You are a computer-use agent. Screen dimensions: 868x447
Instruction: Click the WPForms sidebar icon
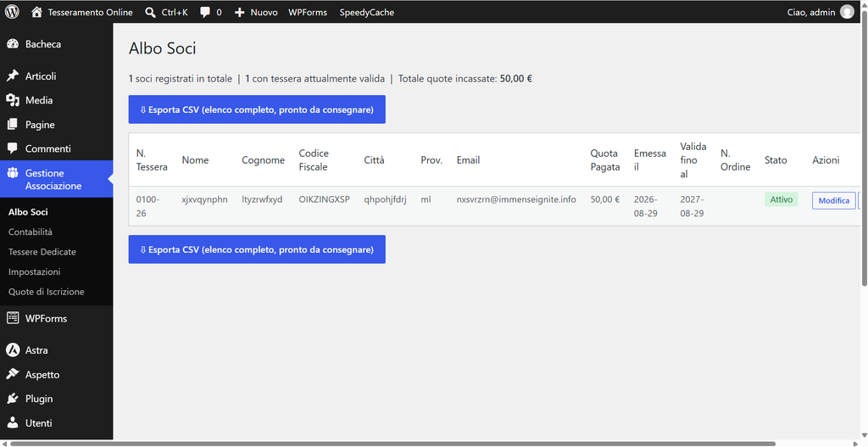coord(13,318)
